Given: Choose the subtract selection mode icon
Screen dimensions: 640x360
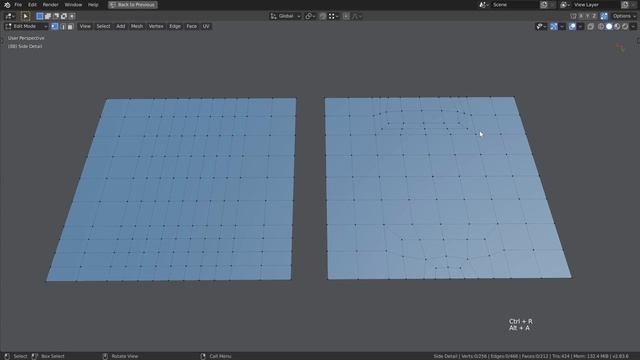Looking at the screenshot, I should click(x=56, y=16).
